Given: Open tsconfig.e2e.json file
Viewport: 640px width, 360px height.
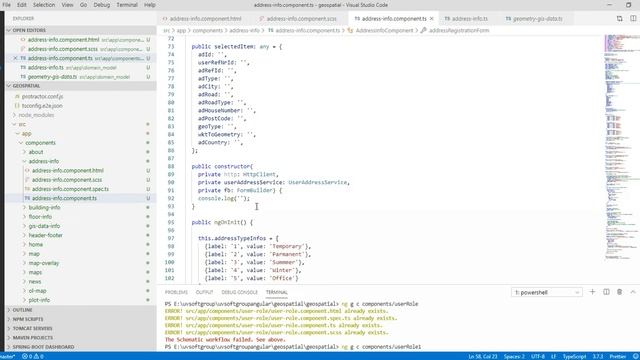Looking at the screenshot, I should [x=42, y=106].
